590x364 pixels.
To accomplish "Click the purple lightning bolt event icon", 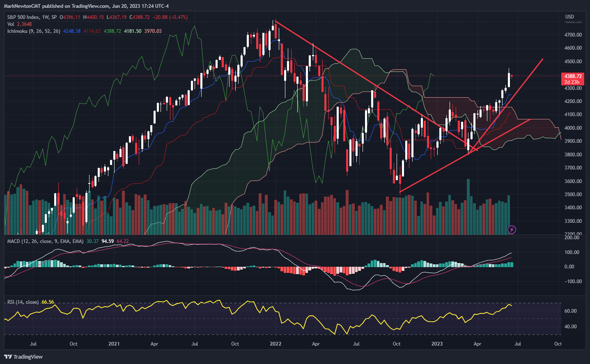I will point(512,229).
